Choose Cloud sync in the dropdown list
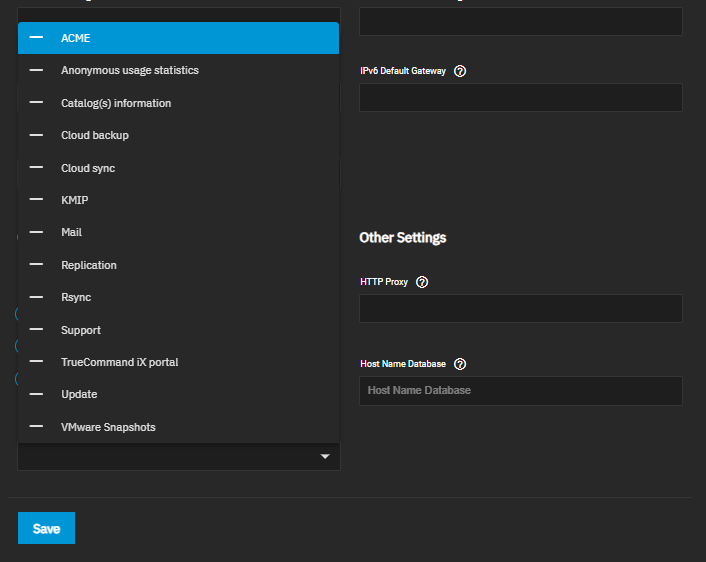 [x=88, y=168]
